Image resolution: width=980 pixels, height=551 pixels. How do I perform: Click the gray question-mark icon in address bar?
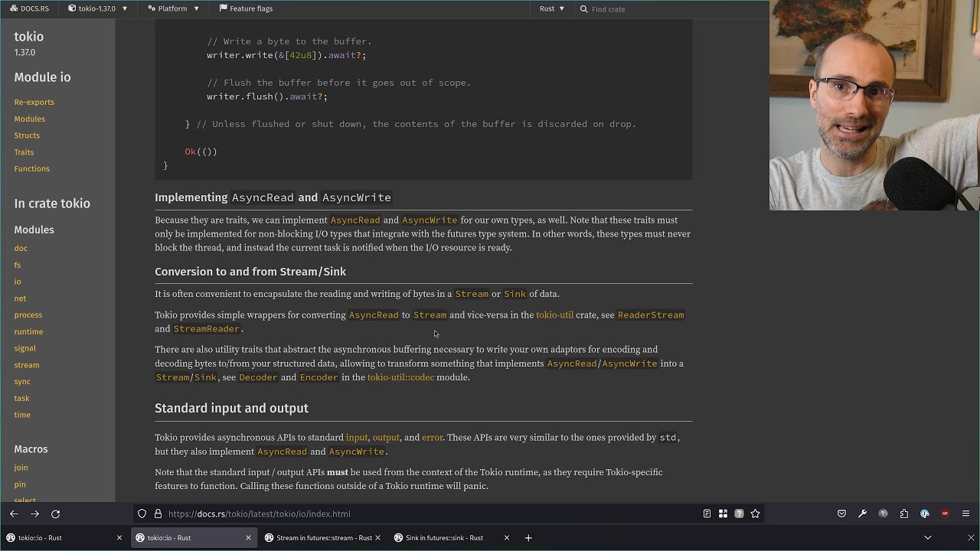[x=739, y=514]
